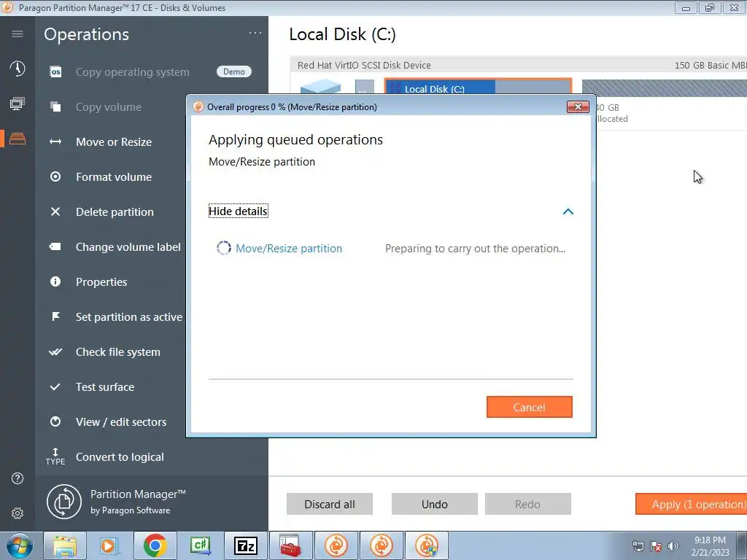Select the Local Disk (C:) partition block

(x=478, y=86)
